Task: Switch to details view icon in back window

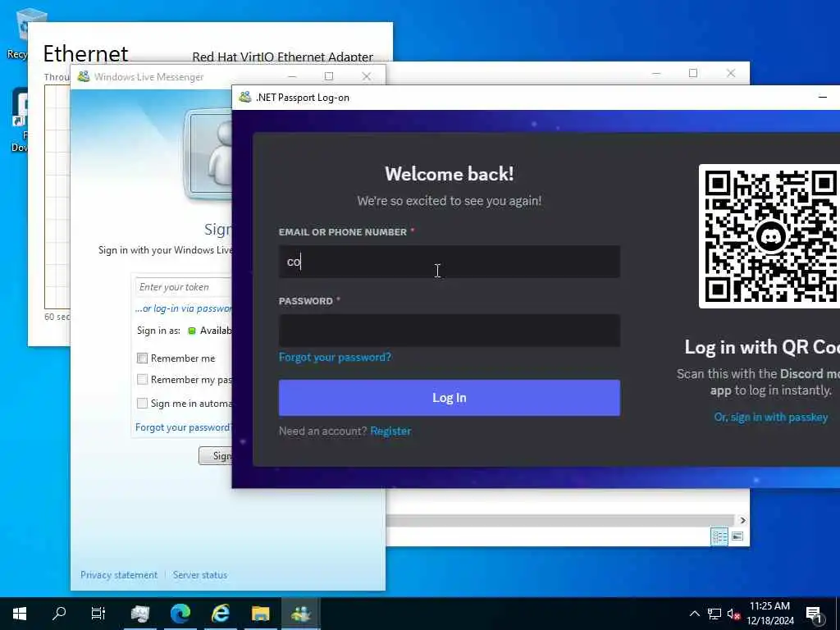Action: (x=719, y=536)
